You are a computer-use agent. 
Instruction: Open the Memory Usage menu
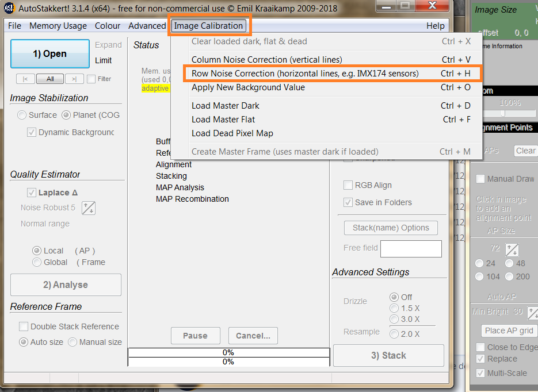[58, 26]
